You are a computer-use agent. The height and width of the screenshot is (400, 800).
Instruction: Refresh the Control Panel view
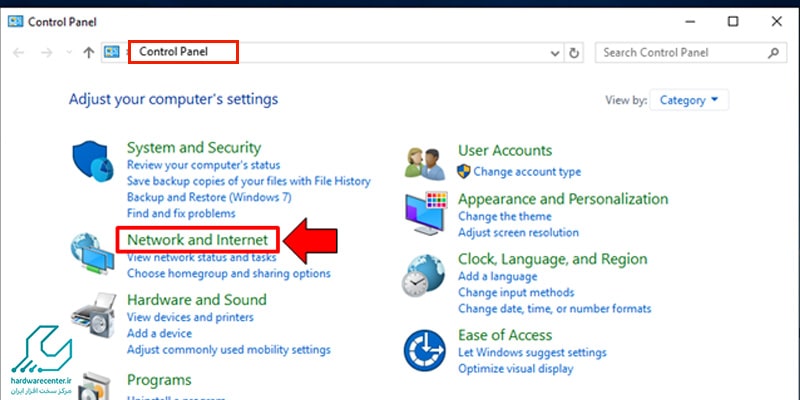574,53
